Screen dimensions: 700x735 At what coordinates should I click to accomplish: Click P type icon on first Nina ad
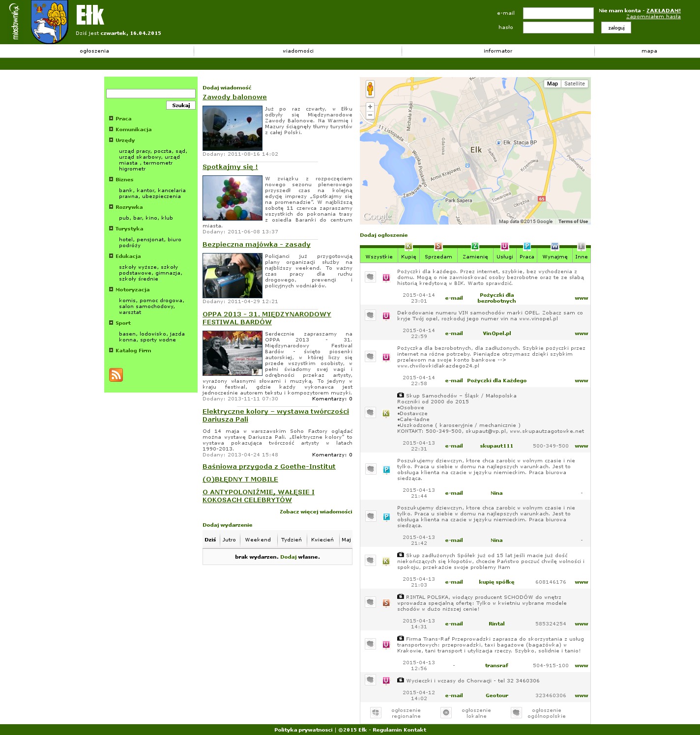point(386,470)
